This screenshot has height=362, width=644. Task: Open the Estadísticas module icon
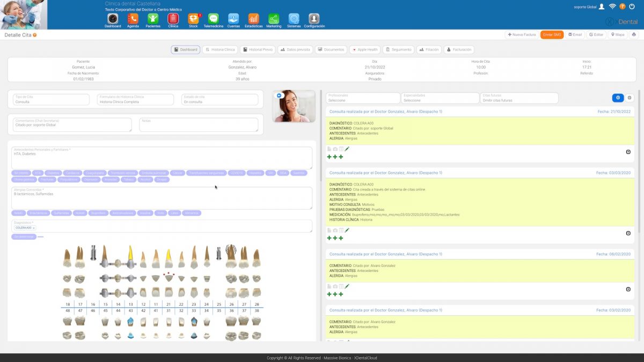pyautogui.click(x=253, y=19)
